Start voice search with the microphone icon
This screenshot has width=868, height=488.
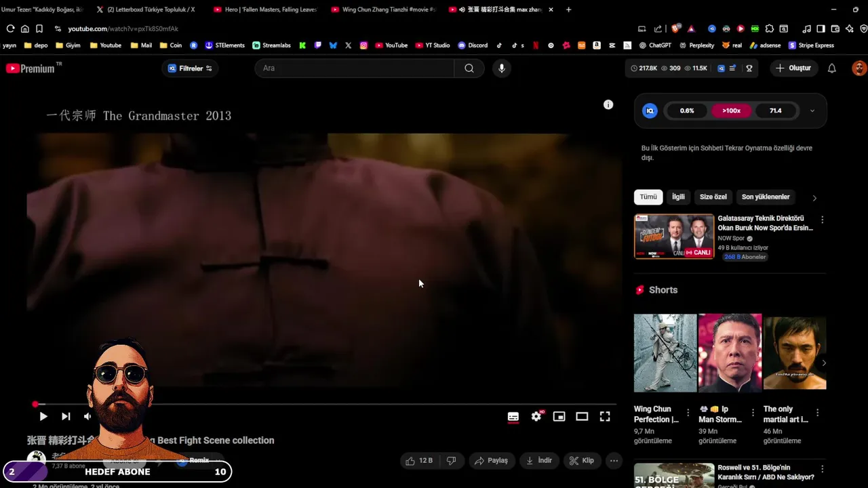[502, 68]
